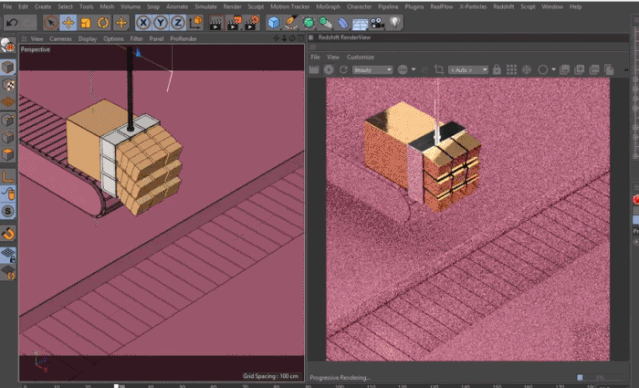Open the green generators cube icon
Image resolution: width=639 pixels, height=388 pixels.
(x=308, y=22)
